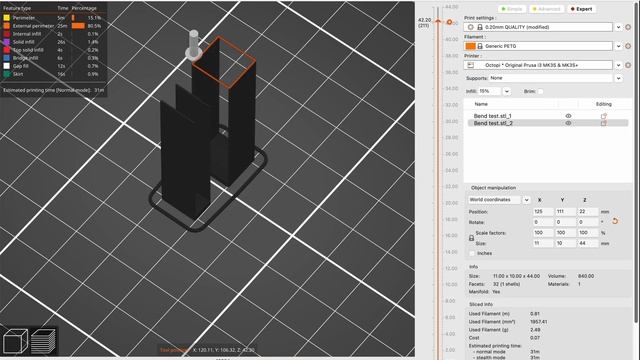
Task: Open the orange filament color swatch
Action: [471, 46]
